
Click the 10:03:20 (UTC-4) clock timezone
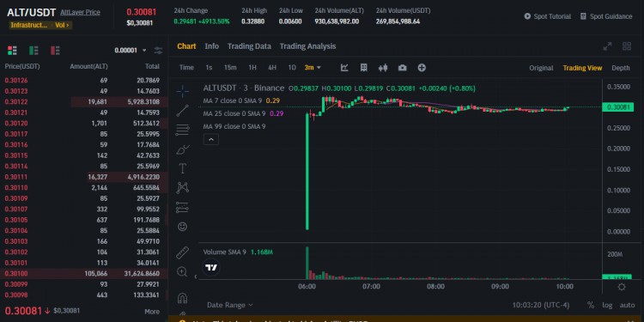(x=541, y=305)
